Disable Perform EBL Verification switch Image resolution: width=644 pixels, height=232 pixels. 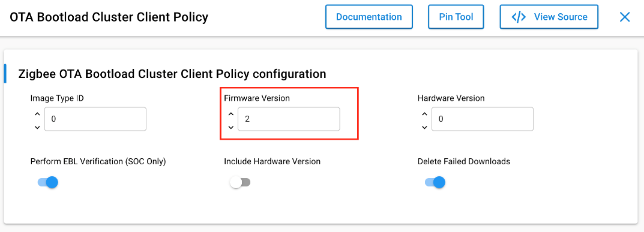47,182
